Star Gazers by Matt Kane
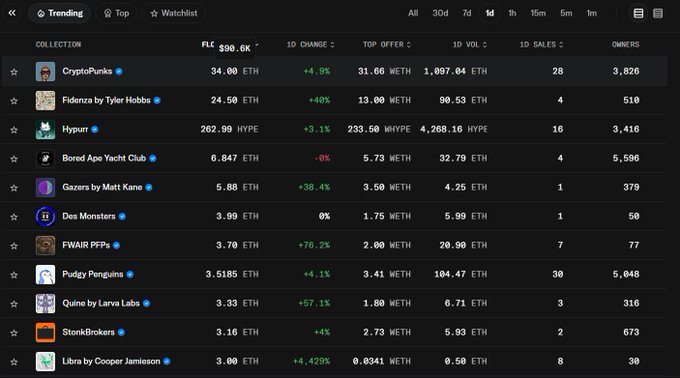The height and width of the screenshot is (378, 680). point(14,188)
